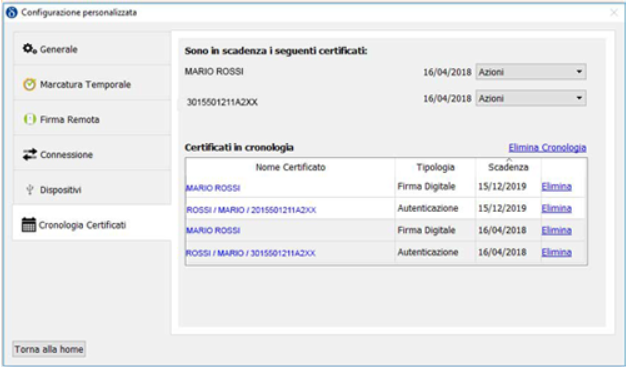Click the Firma Remota green icon

[x=30, y=119]
